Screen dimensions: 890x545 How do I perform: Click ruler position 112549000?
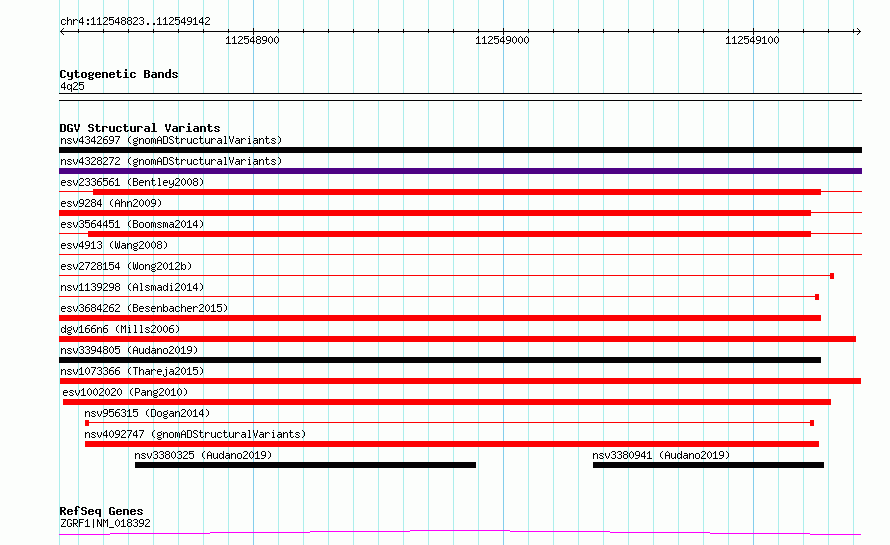(x=502, y=40)
